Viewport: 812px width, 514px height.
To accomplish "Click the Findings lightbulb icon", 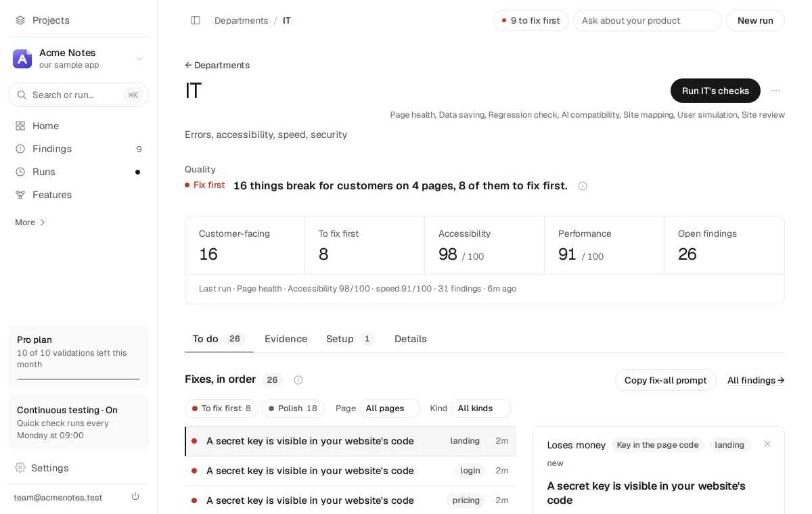I will pos(20,149).
